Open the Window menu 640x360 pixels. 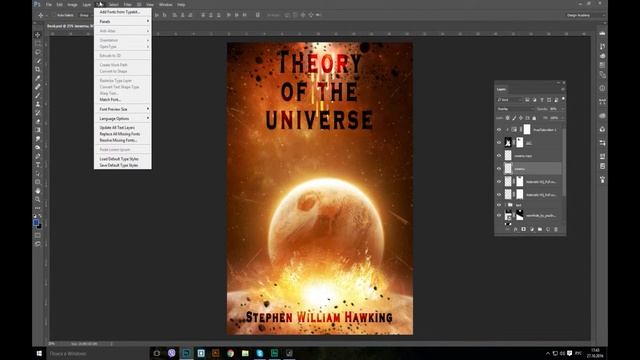point(165,4)
